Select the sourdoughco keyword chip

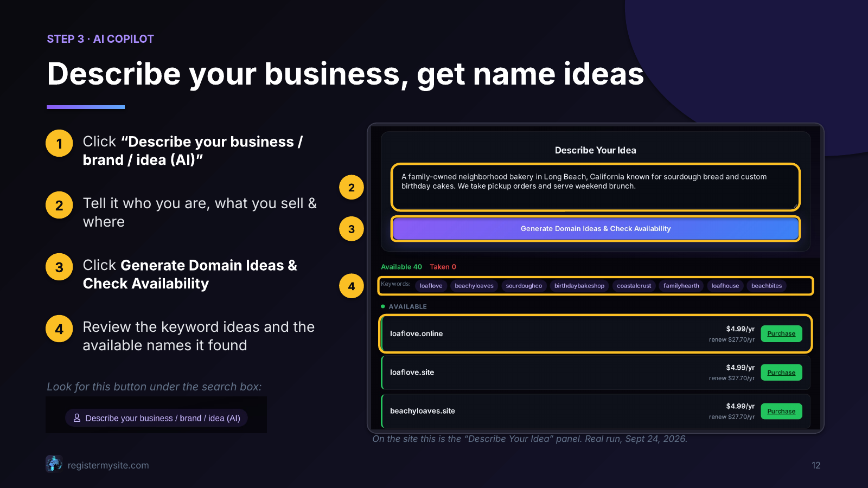click(x=524, y=286)
